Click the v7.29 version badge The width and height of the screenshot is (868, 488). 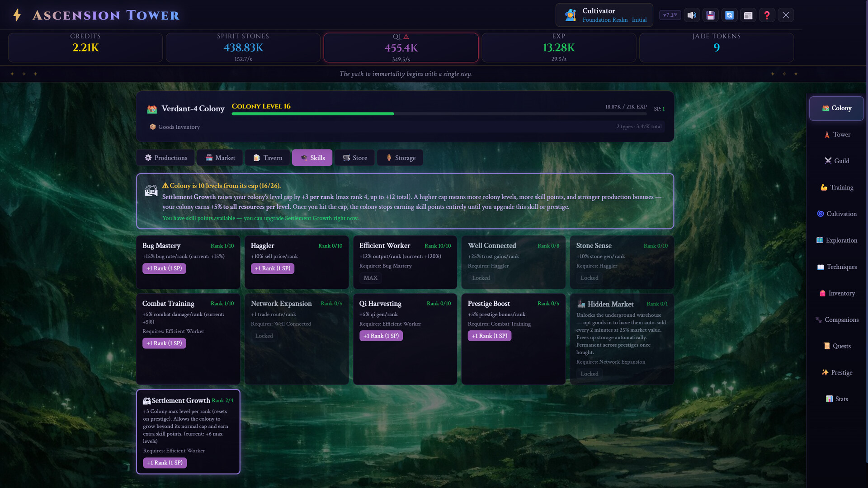[x=670, y=15]
